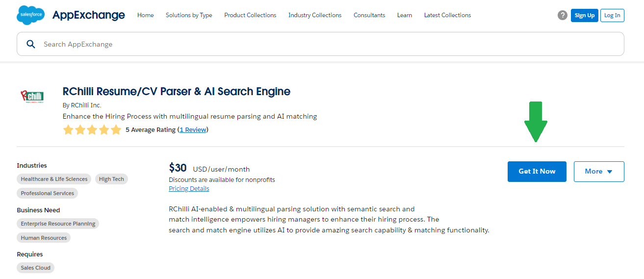
Task: Open Product Collections menu
Action: [x=250, y=15]
